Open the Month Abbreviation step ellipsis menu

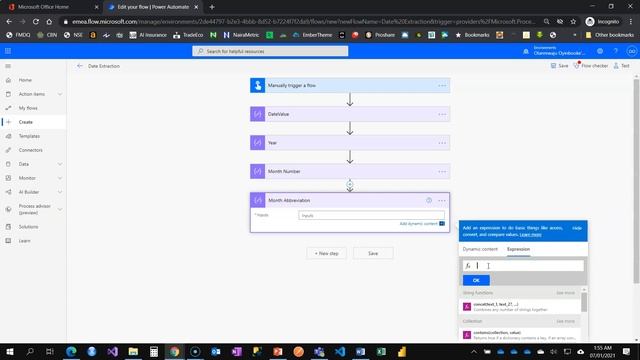coord(442,200)
